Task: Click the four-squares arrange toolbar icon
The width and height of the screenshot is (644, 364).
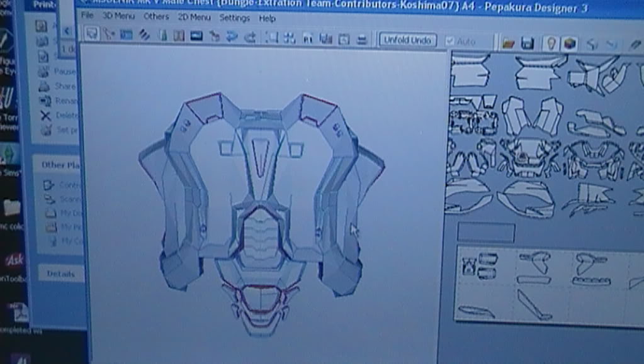Action: [x=289, y=38]
